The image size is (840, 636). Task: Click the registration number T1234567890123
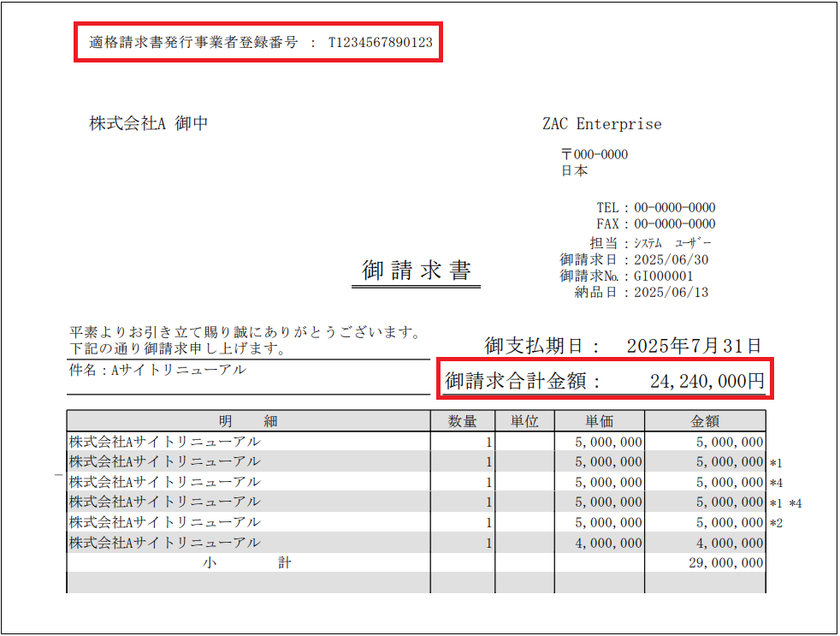click(381, 42)
